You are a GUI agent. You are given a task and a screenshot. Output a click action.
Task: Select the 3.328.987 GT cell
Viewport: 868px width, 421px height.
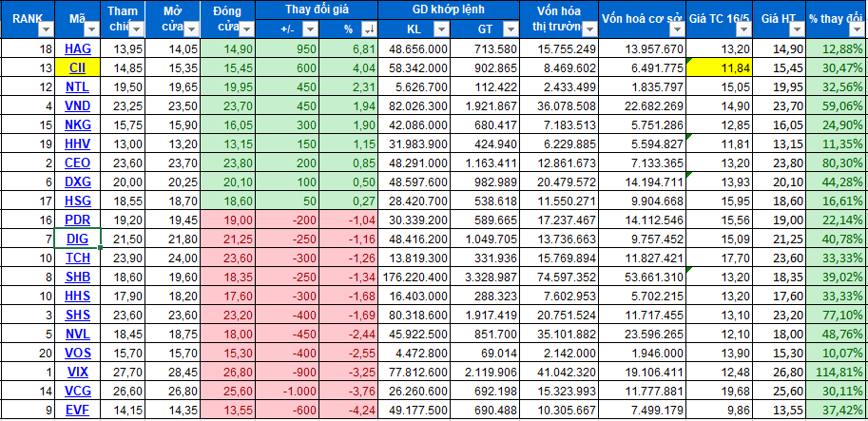click(x=485, y=277)
